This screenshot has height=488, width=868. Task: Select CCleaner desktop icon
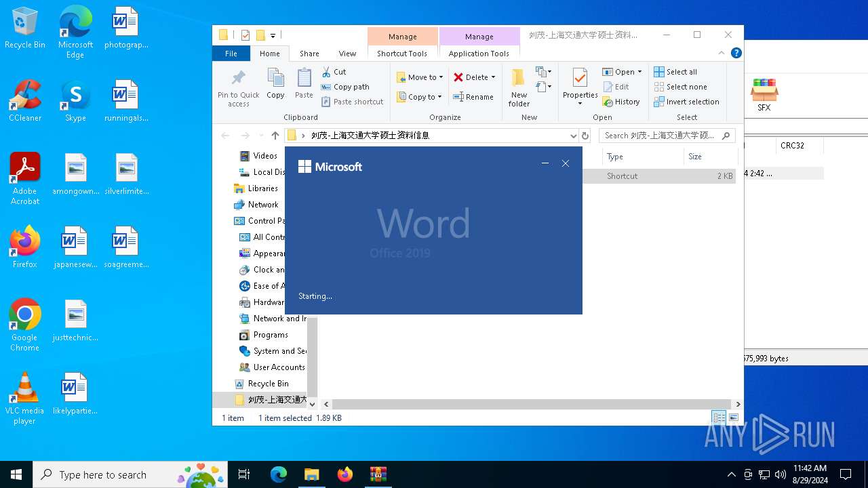25,102
